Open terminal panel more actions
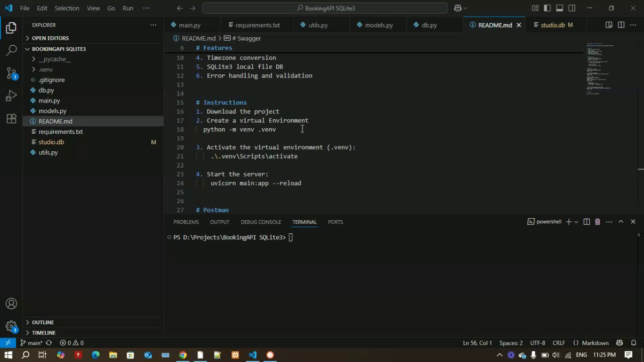Image resolution: width=644 pixels, height=362 pixels. (609, 222)
